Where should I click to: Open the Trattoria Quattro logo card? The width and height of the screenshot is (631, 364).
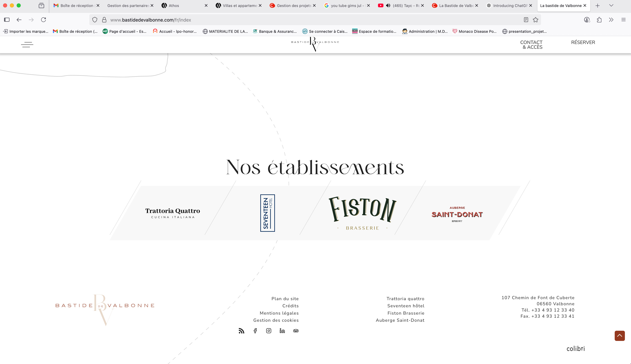coord(173,213)
